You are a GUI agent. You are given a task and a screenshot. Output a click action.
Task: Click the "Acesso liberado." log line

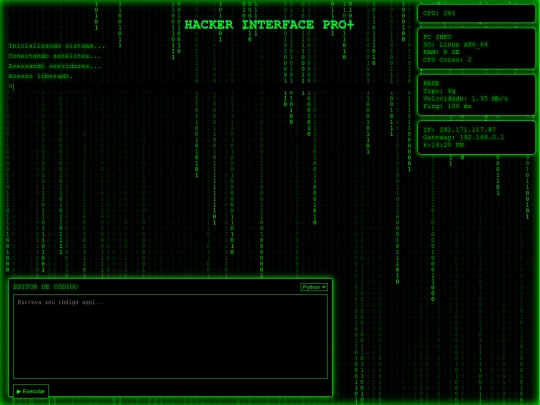pos(41,76)
